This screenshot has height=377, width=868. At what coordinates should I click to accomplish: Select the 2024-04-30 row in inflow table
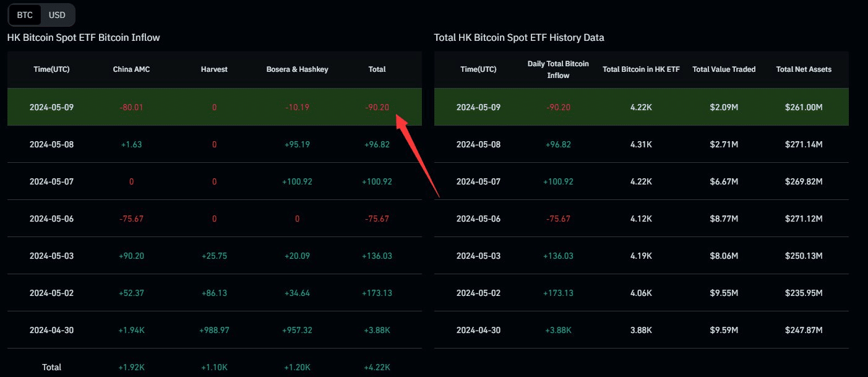pyautogui.click(x=214, y=330)
